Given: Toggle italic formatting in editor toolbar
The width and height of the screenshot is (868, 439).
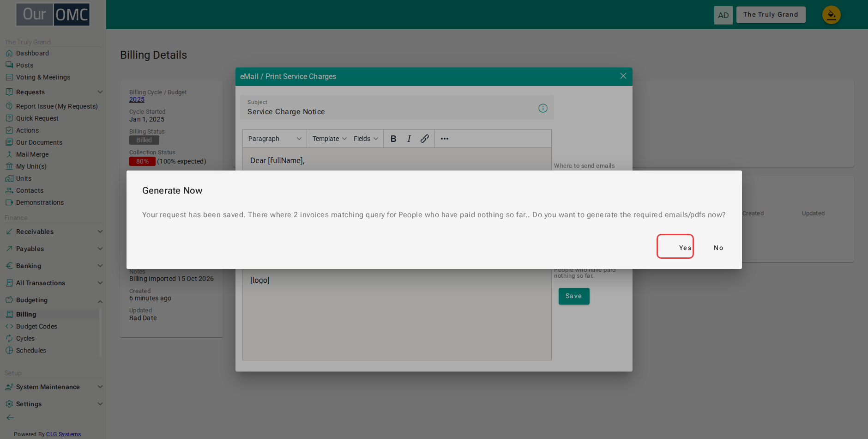Looking at the screenshot, I should (x=409, y=139).
